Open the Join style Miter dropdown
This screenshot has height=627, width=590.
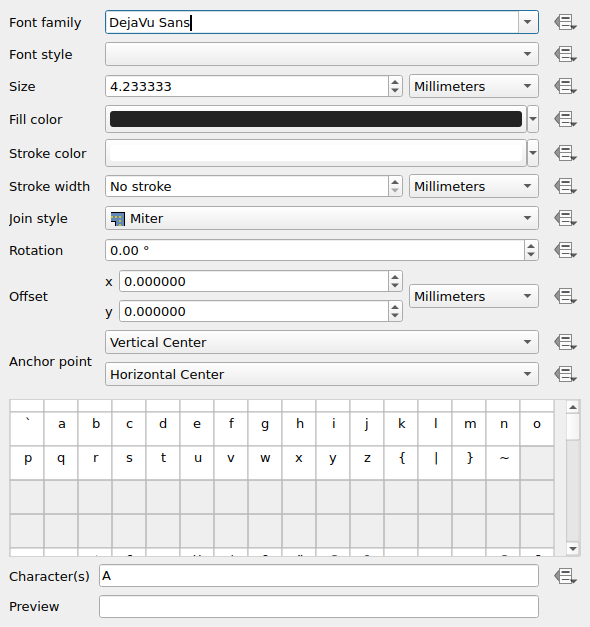pos(322,218)
